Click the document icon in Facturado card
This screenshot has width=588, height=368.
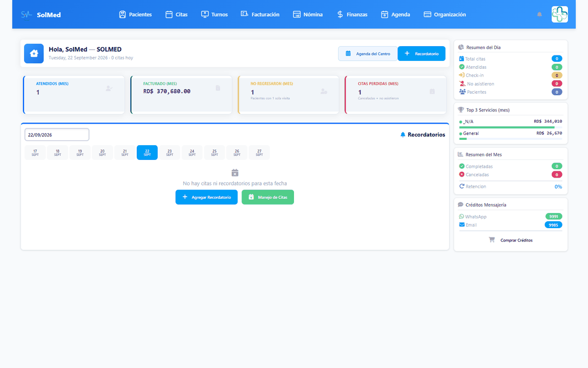218,88
